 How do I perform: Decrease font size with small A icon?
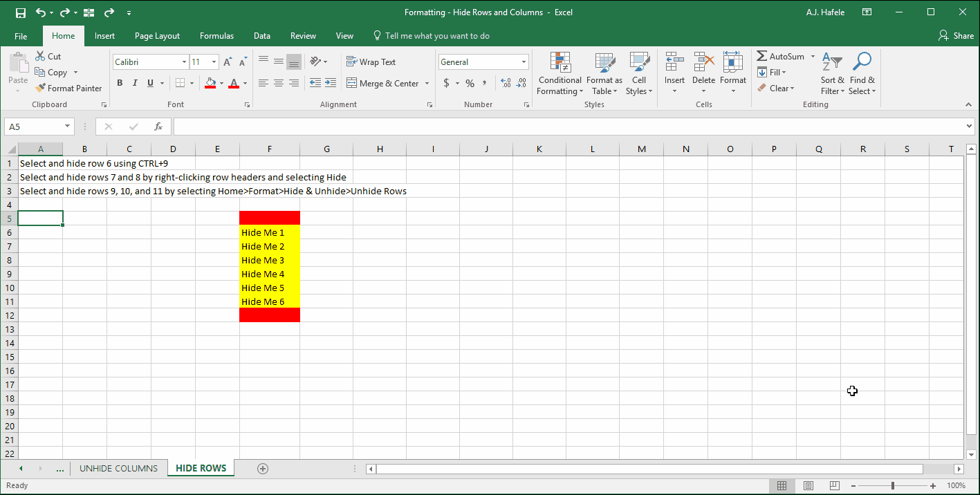[243, 62]
